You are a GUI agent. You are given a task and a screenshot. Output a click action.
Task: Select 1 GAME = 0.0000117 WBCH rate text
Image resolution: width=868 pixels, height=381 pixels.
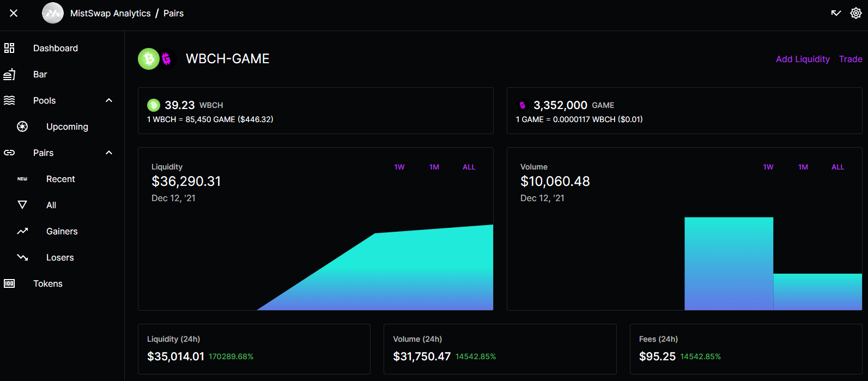click(x=579, y=119)
